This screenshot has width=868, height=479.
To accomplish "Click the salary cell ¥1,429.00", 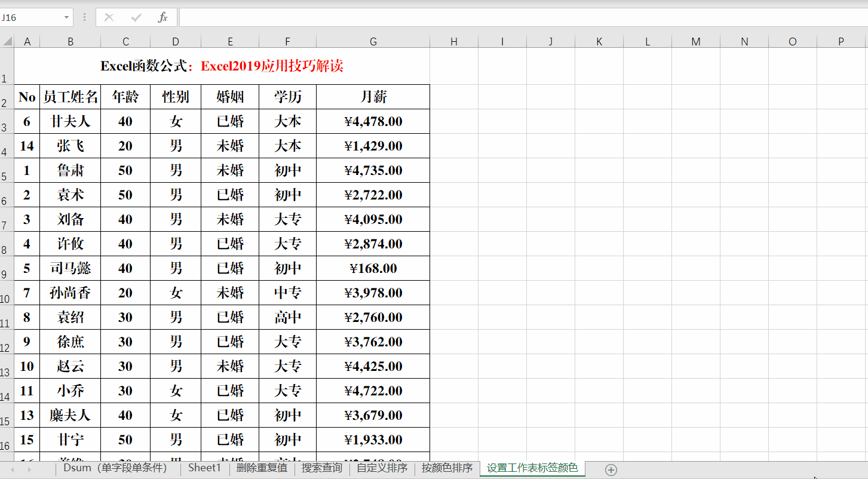I will point(373,146).
